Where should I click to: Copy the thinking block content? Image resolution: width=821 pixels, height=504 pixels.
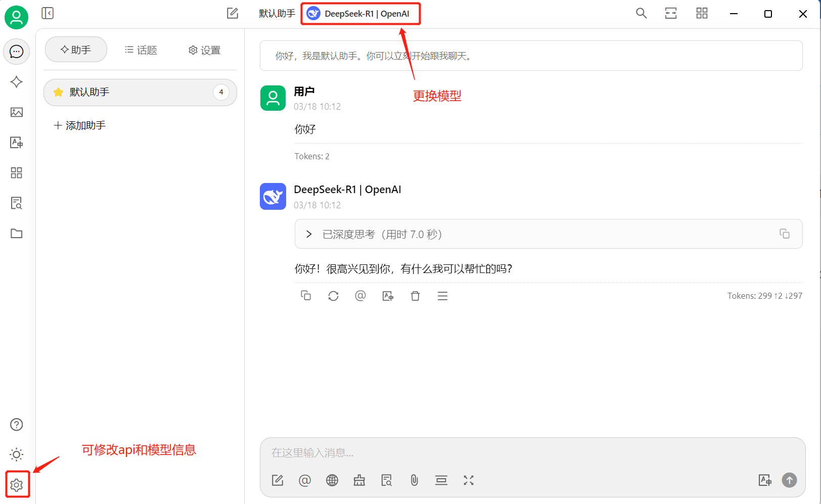(785, 234)
